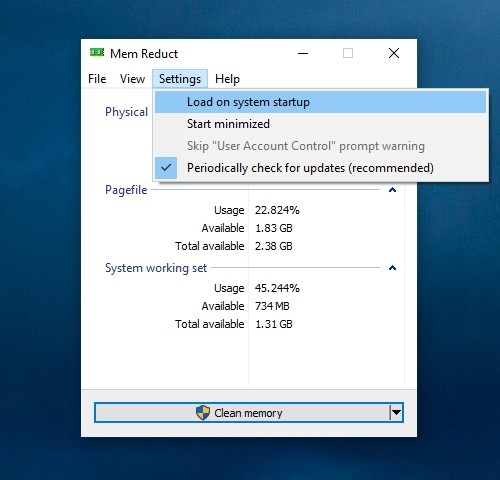Screen dimensions: 500x480
Task: Open the Clean memory dropdown arrow
Action: click(x=396, y=413)
